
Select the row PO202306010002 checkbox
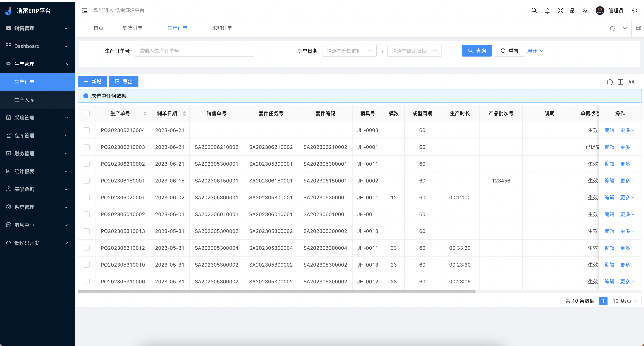tap(87, 214)
